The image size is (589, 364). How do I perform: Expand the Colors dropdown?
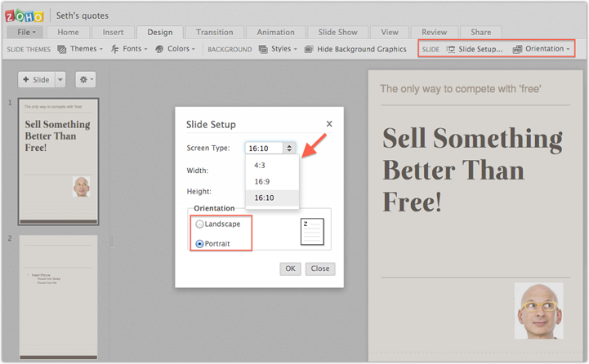[194, 49]
